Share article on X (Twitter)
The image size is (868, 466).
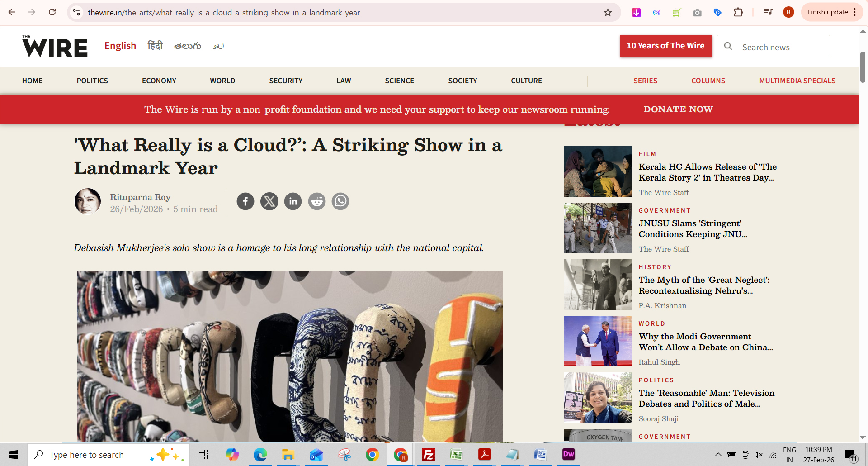(269, 201)
